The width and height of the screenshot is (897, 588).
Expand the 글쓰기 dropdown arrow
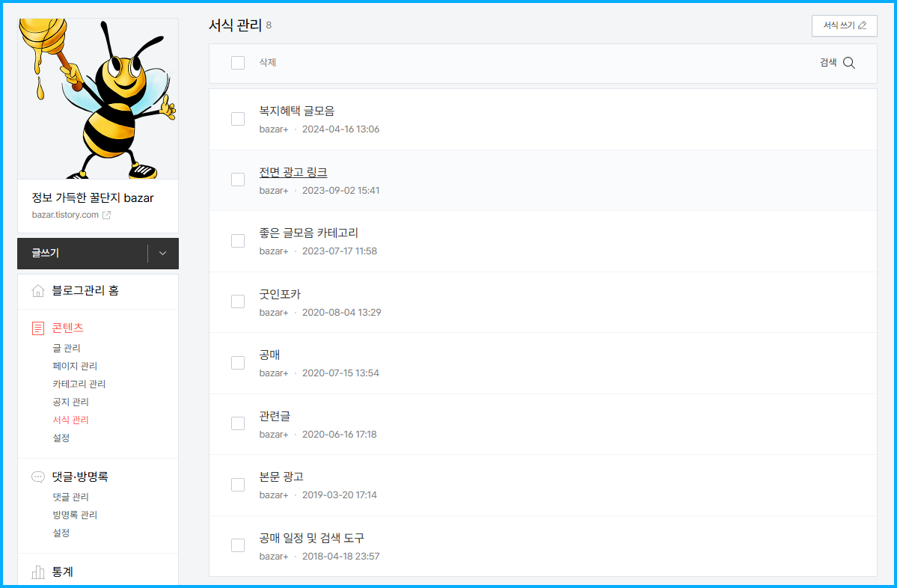(163, 254)
